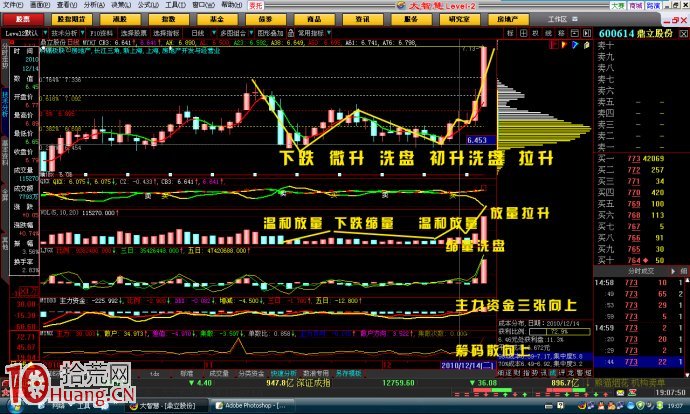Open the 指数 category button
The width and height of the screenshot is (690, 414).
pyautogui.click(x=168, y=19)
